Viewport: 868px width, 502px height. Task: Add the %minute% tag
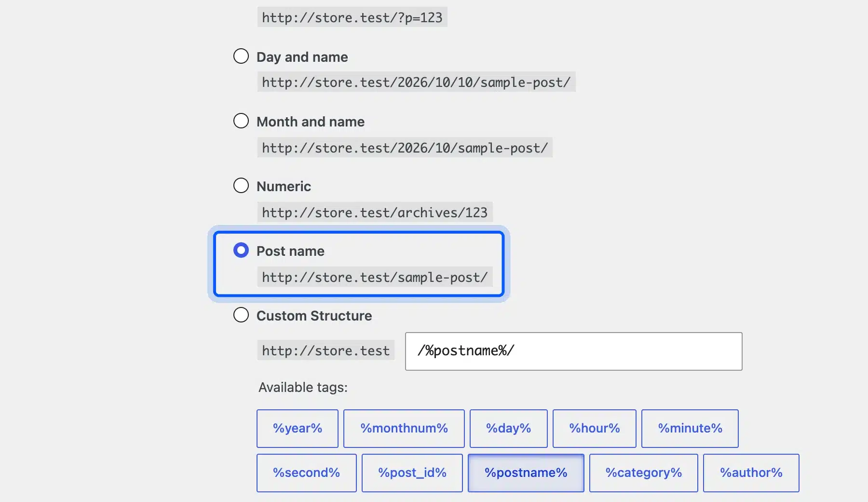tap(690, 429)
